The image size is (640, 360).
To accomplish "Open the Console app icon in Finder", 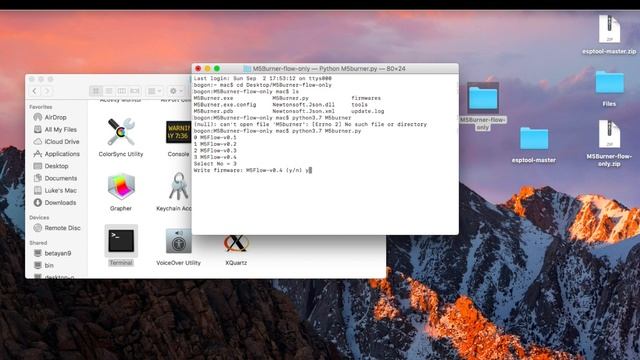I will click(178, 132).
